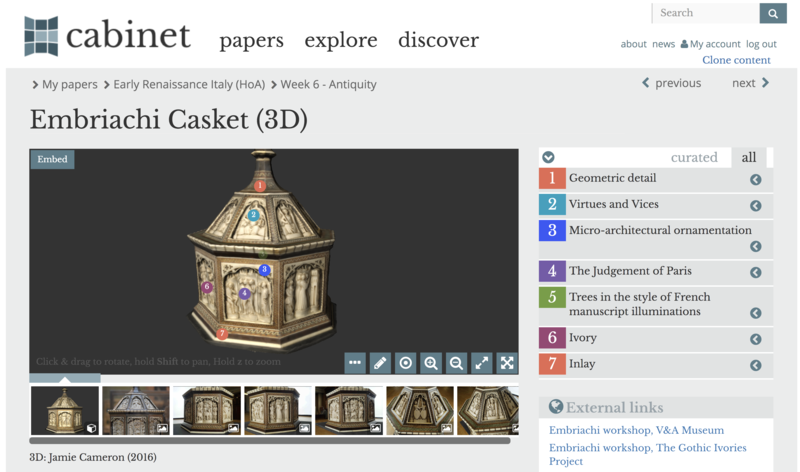Select the pencil annotate tool
This screenshot has height=472, width=800.
(380, 363)
